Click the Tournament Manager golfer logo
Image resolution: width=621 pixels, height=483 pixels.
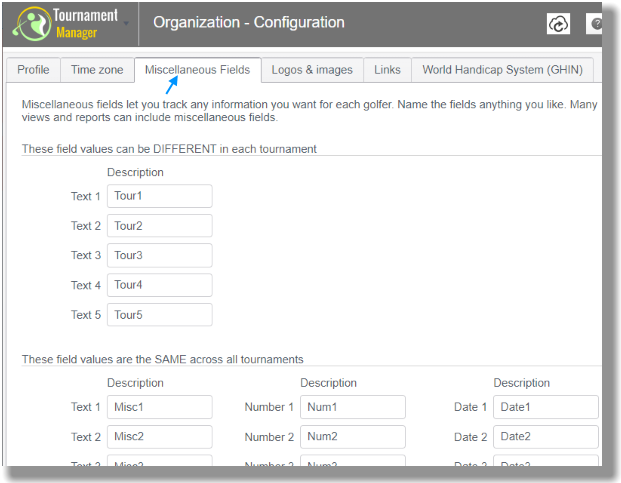[32, 24]
